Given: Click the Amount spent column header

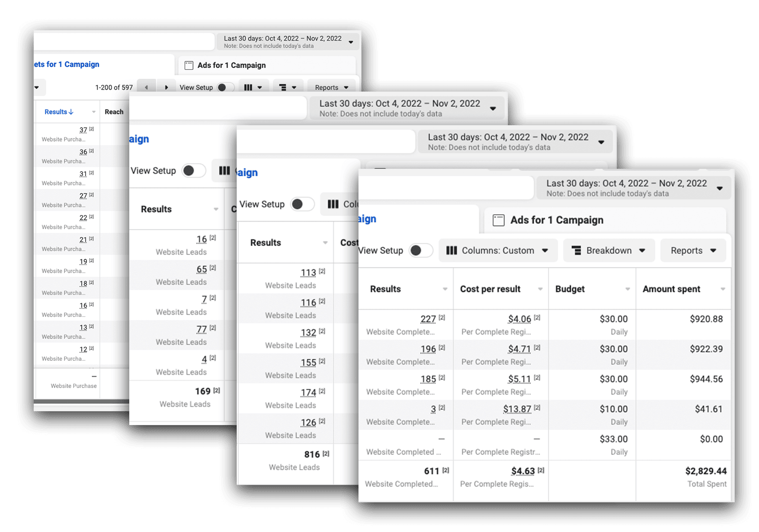Looking at the screenshot, I should tap(671, 289).
